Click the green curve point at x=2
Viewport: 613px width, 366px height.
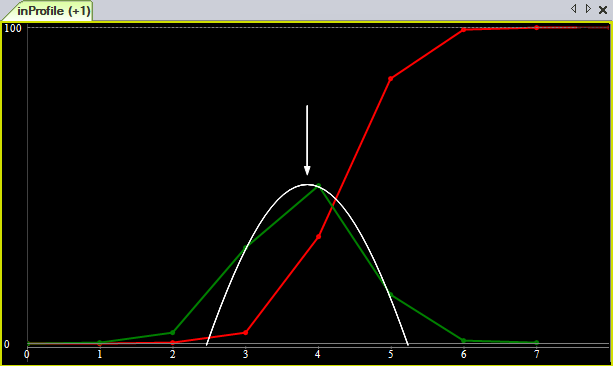coord(172,332)
